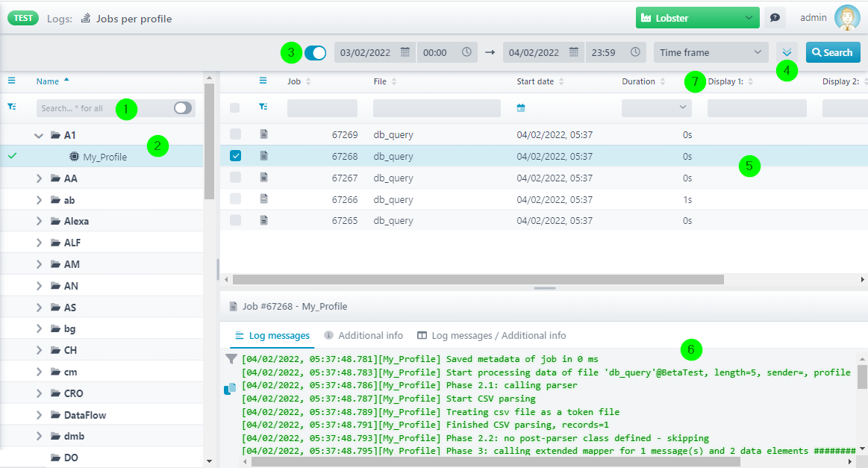Open calendar picker for 04/02/2022 date
Image resolution: width=868 pixels, height=468 pixels.
coord(574,52)
